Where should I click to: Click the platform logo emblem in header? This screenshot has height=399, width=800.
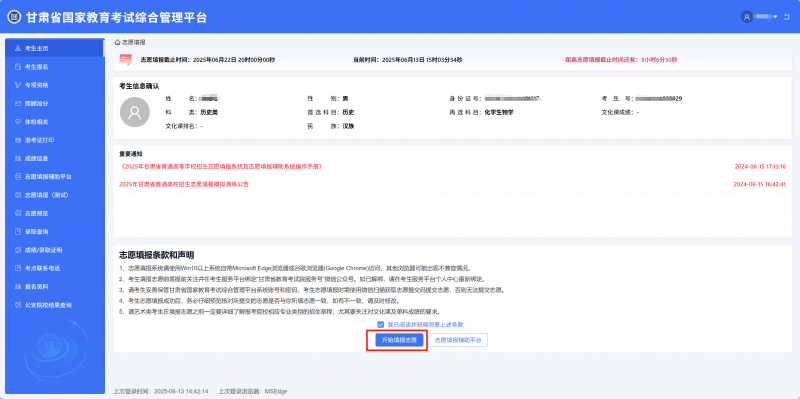coord(14,17)
